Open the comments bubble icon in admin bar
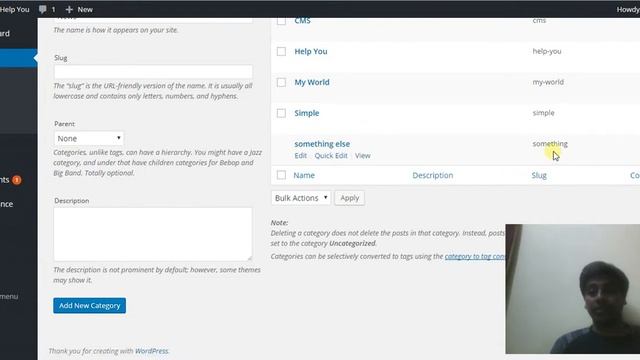Screen dimensions: 640x360 pos(42,9)
